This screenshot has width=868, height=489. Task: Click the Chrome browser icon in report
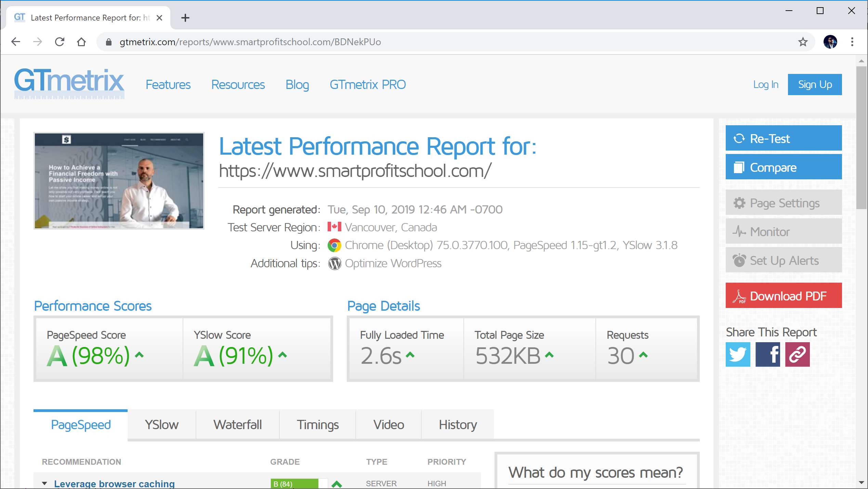point(334,245)
